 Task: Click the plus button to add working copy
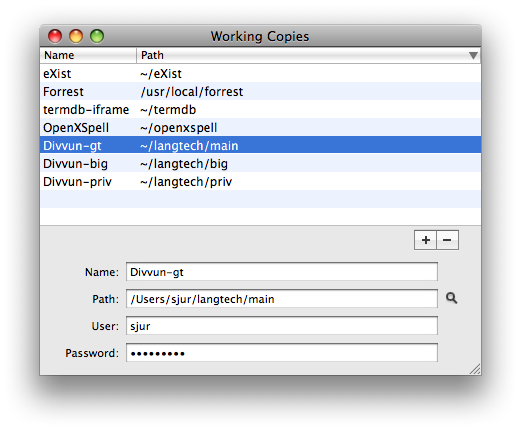point(425,240)
